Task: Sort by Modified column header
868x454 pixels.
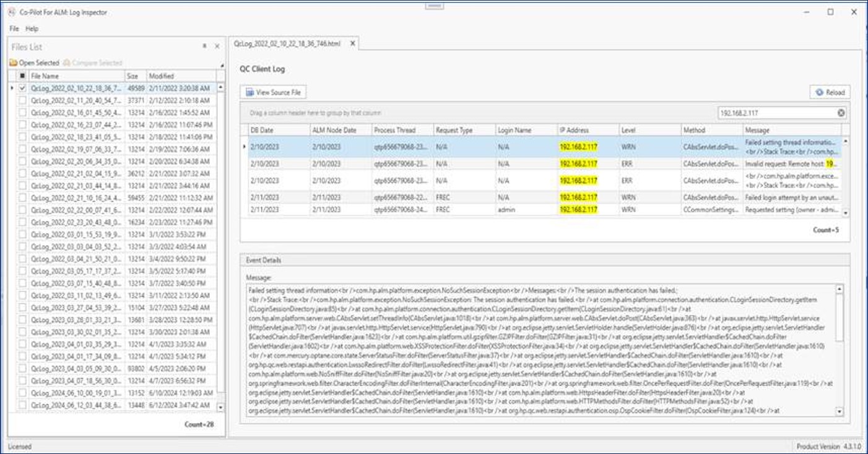Action: [181, 76]
